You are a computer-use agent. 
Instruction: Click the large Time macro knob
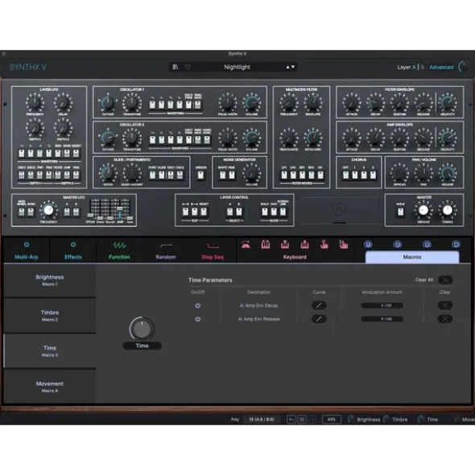142,329
